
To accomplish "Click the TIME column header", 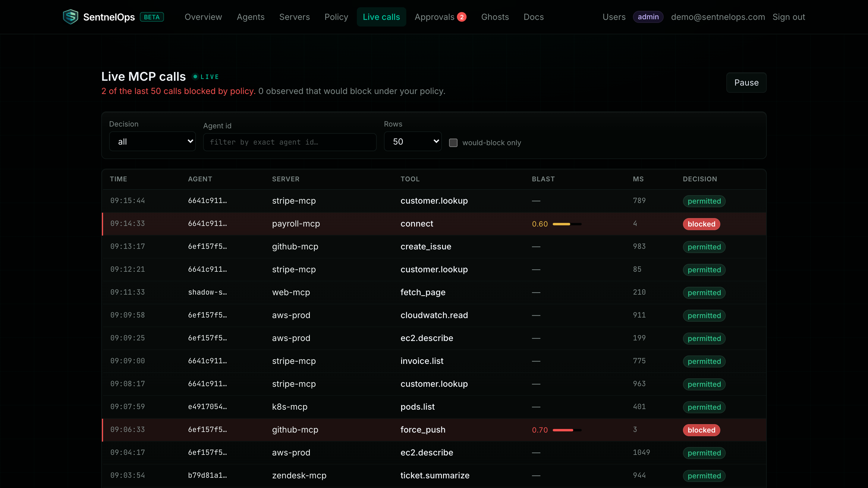I will click(x=119, y=179).
